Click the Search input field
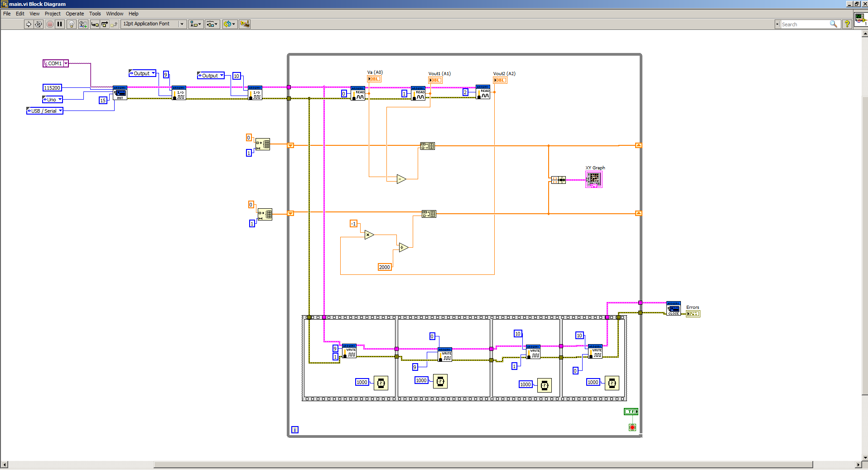The height and width of the screenshot is (470, 868). 804,24
